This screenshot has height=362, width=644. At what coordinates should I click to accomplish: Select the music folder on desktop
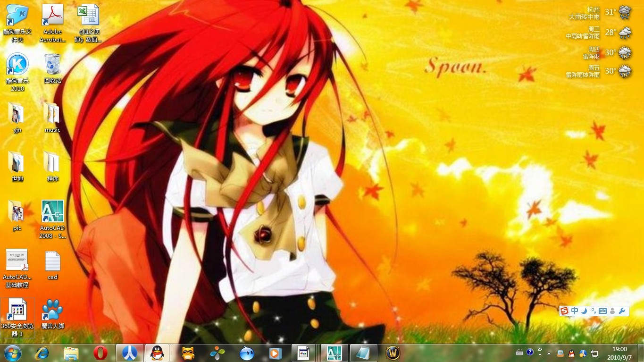tap(52, 117)
